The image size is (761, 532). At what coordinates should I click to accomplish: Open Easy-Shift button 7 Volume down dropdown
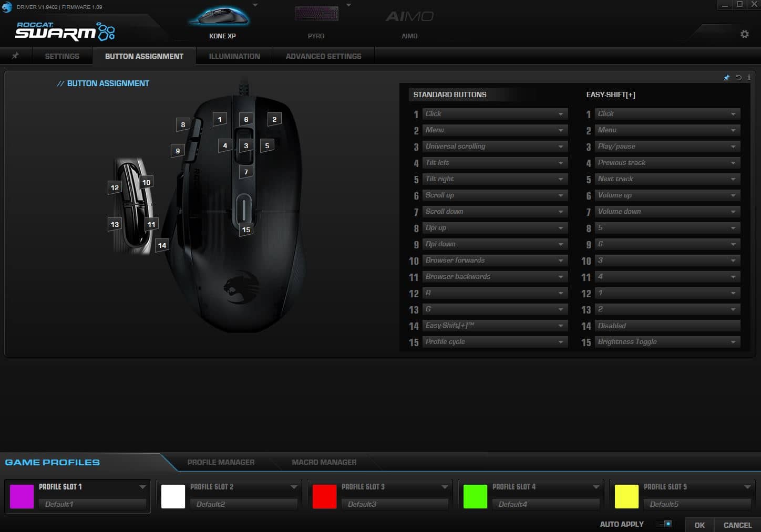[x=667, y=211]
